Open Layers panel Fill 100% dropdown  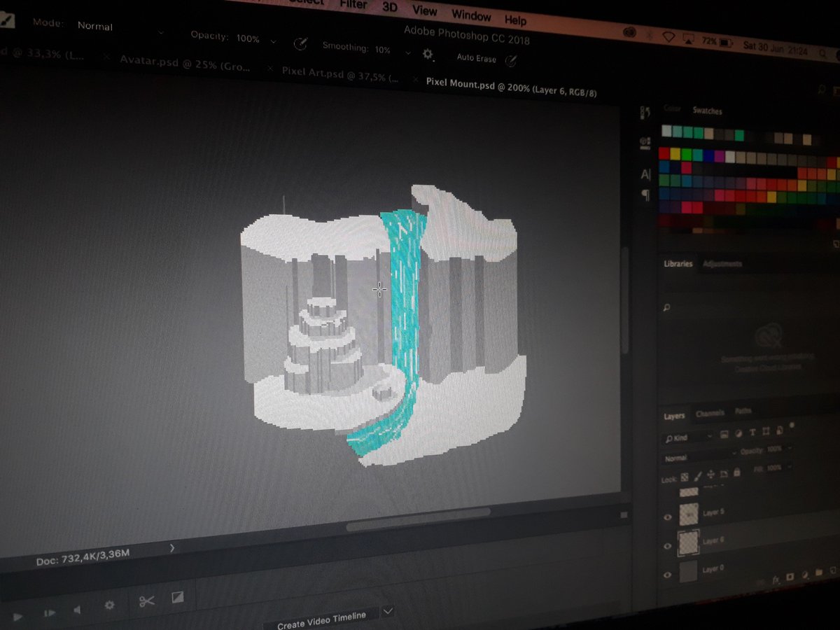[x=789, y=466]
